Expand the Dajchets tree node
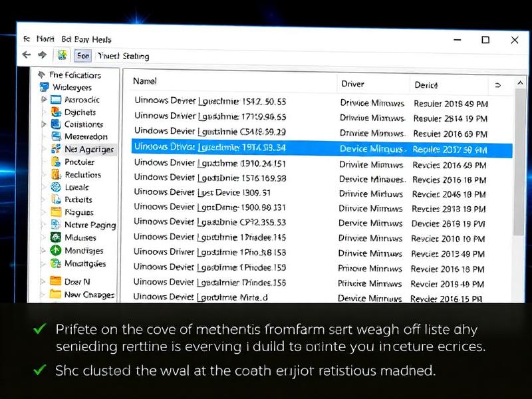The image size is (532, 399). pos(44,112)
